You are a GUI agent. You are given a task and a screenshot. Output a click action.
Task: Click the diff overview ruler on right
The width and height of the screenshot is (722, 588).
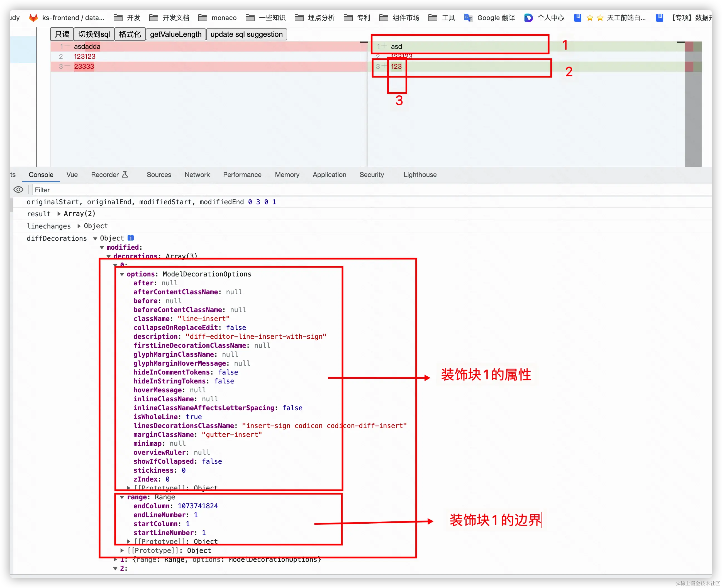(693, 104)
